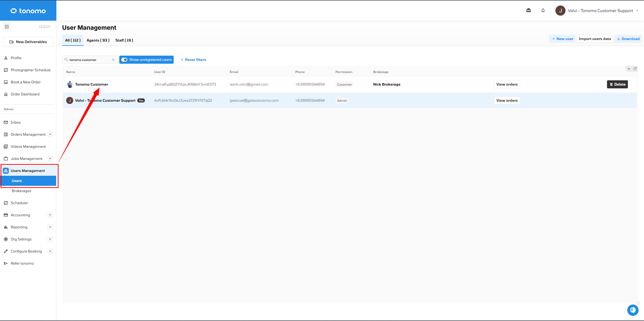Click Import users data button
This screenshot has height=321, width=644.
tap(595, 39)
